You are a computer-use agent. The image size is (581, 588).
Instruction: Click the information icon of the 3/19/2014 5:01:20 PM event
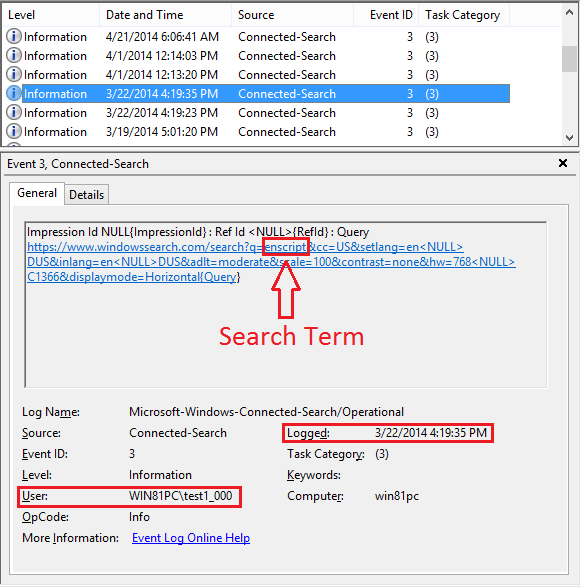(x=14, y=132)
